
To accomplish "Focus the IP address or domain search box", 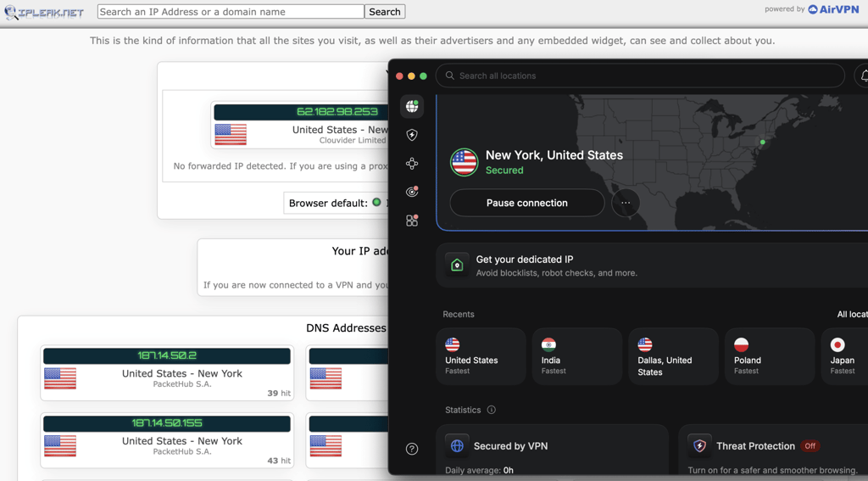I will point(231,12).
